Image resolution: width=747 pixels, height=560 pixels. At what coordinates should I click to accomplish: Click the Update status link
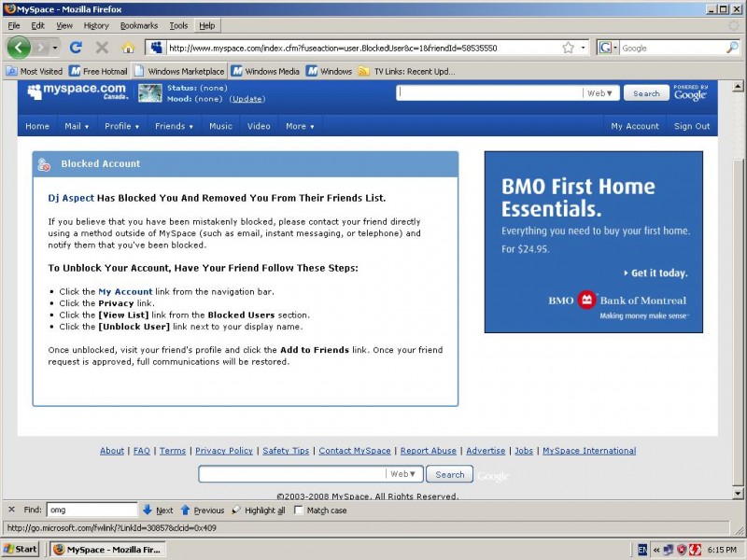pos(247,99)
